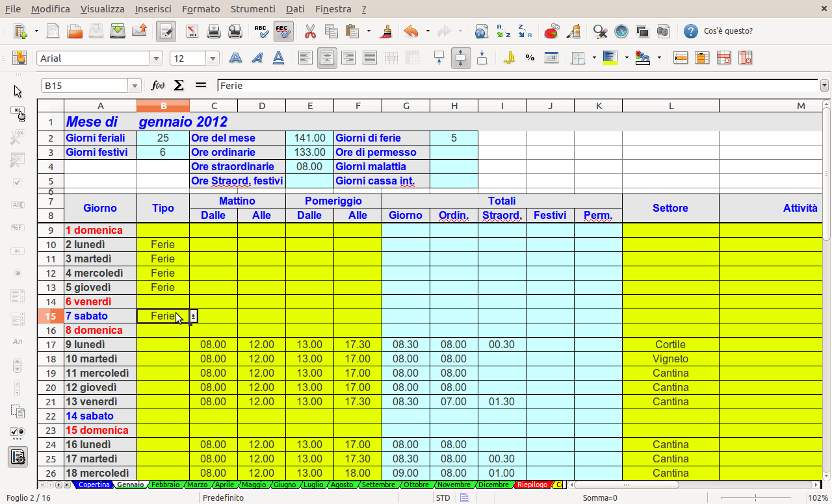Toggle italic formatting
832x504 pixels.
point(257,58)
